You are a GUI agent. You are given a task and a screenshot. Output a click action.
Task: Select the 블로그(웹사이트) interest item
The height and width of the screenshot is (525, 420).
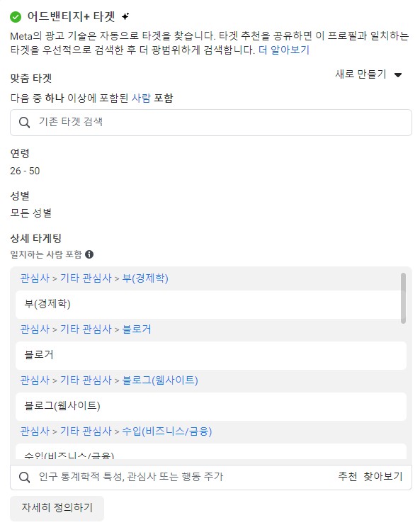click(x=211, y=406)
